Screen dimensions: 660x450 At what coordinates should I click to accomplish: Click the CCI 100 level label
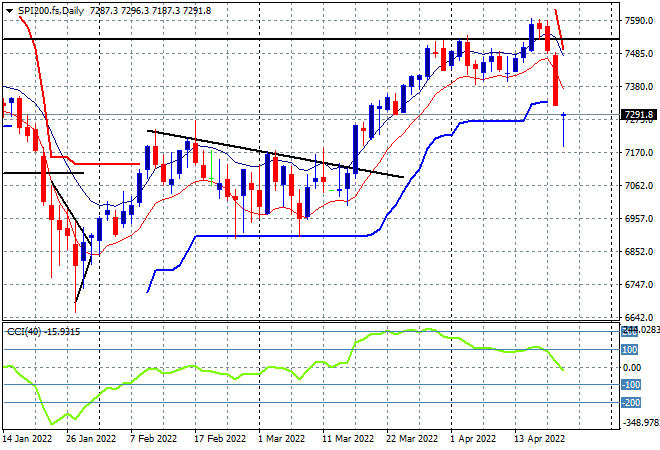point(630,350)
